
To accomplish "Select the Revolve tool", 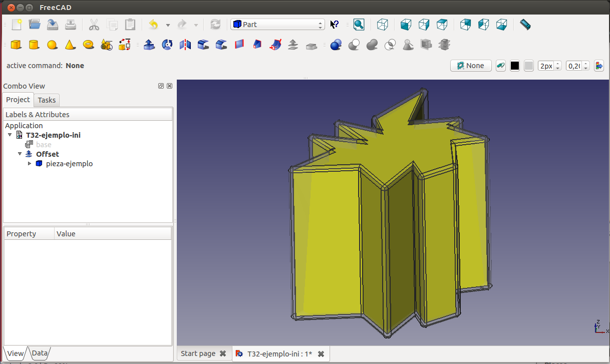I will click(x=167, y=45).
